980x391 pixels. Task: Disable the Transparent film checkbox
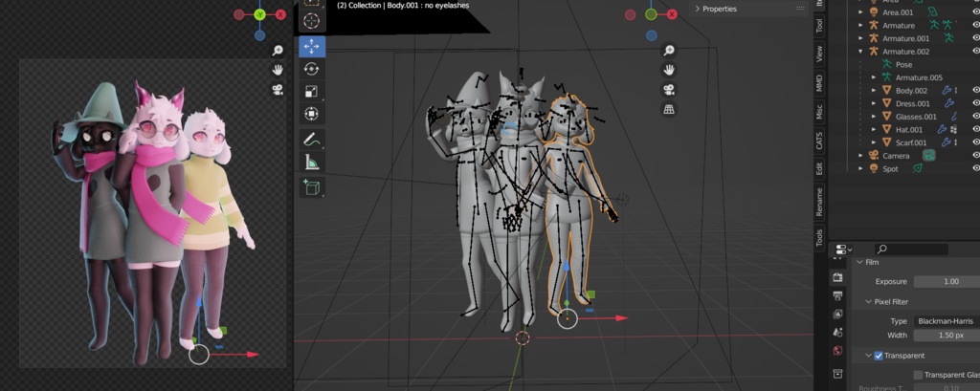(879, 356)
